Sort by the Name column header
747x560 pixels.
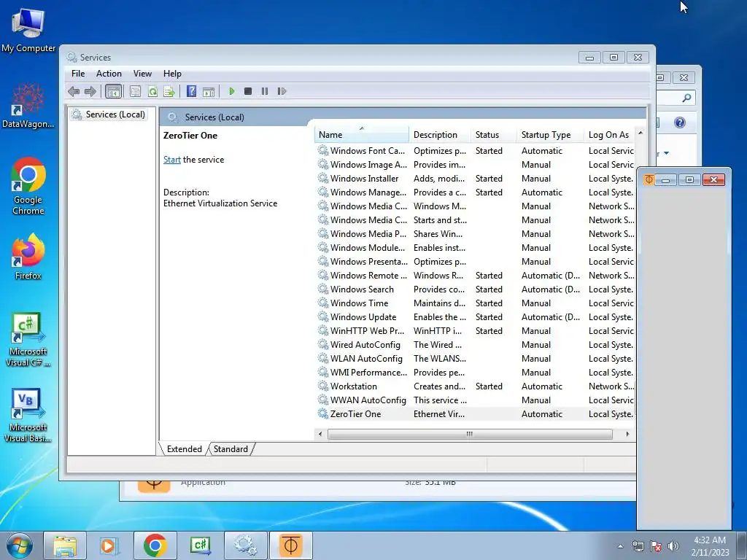coord(362,135)
